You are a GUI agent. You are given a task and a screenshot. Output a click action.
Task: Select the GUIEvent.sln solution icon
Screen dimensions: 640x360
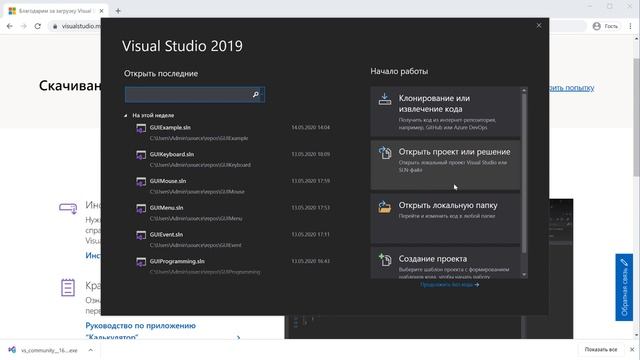(141, 236)
